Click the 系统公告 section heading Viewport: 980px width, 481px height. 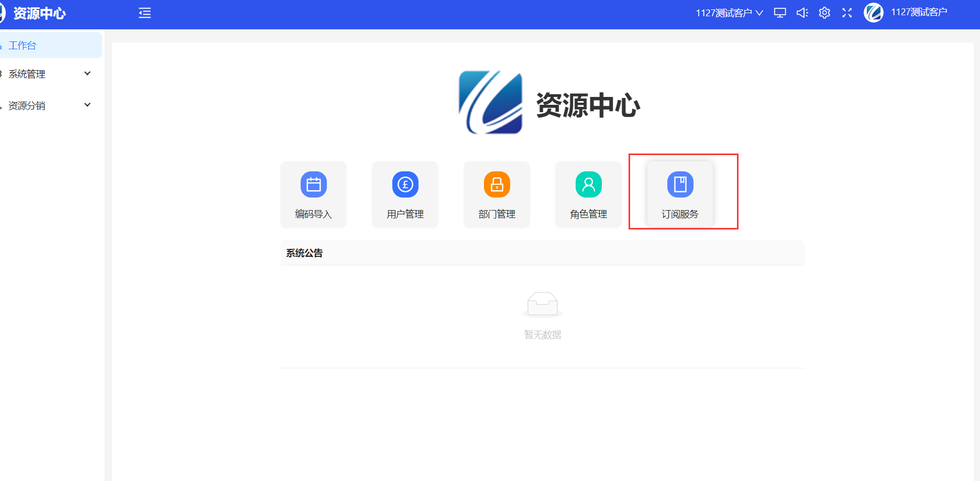tap(304, 253)
